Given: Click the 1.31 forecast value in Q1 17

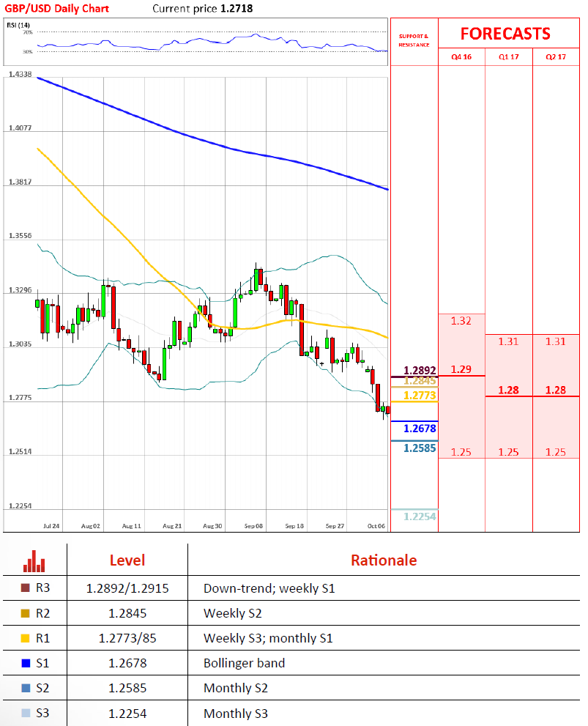Looking at the screenshot, I should (x=508, y=341).
